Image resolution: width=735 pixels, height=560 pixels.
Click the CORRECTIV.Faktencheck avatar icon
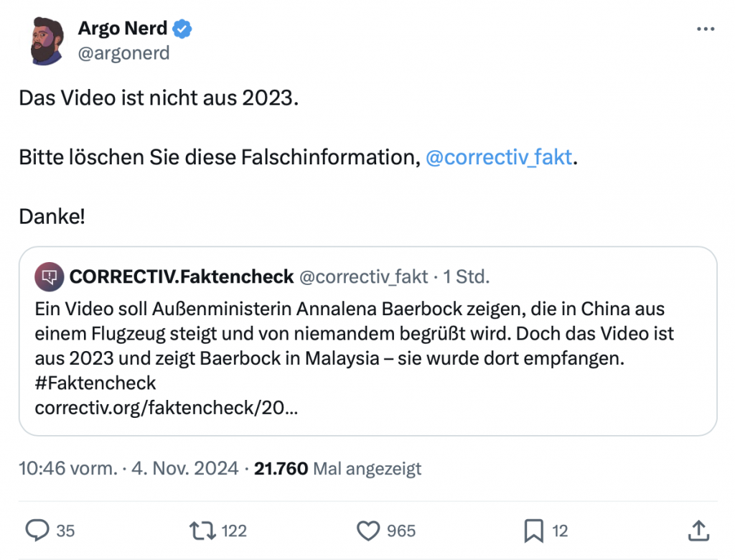[49, 276]
